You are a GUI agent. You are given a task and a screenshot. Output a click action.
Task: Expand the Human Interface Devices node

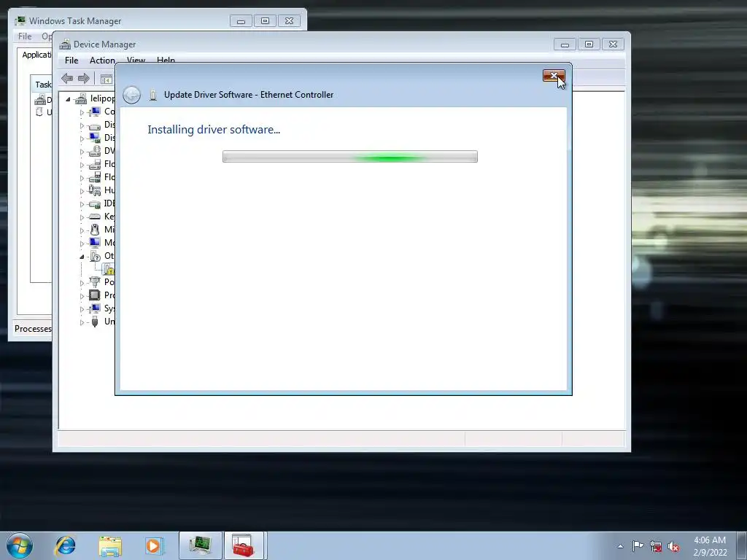click(x=82, y=191)
